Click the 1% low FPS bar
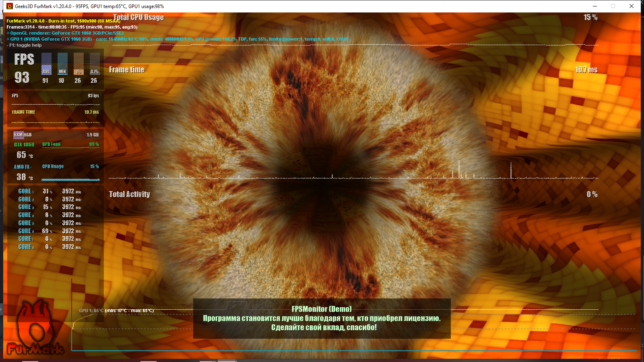This screenshot has height=362, width=644. [78, 64]
